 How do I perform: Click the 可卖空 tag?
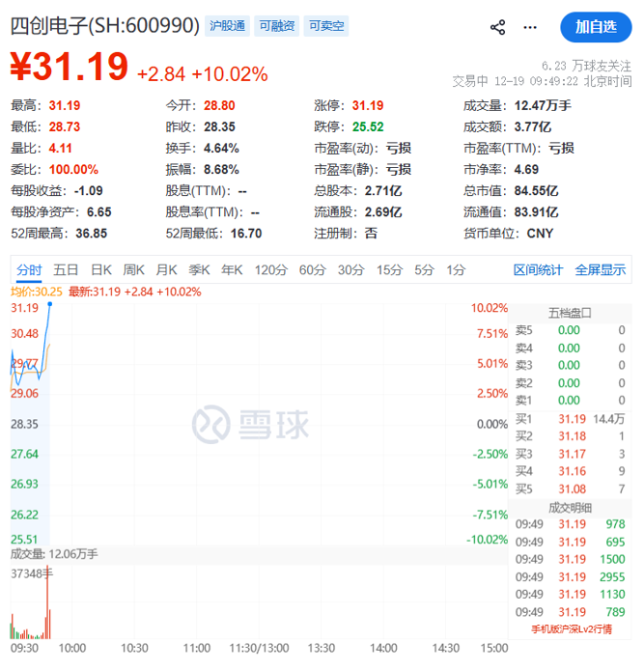pos(325,26)
